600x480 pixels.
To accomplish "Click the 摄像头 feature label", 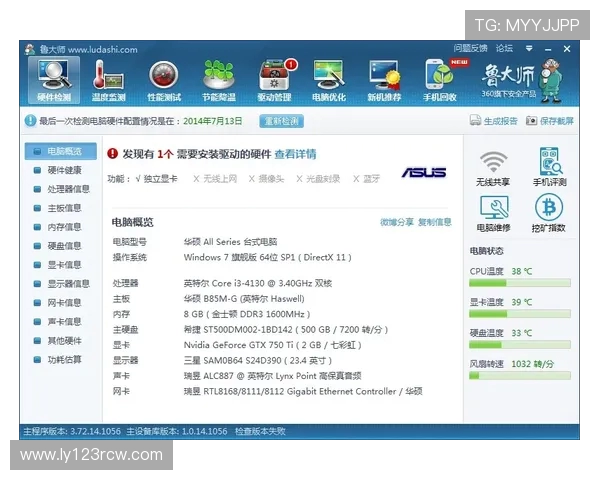I will (271, 179).
